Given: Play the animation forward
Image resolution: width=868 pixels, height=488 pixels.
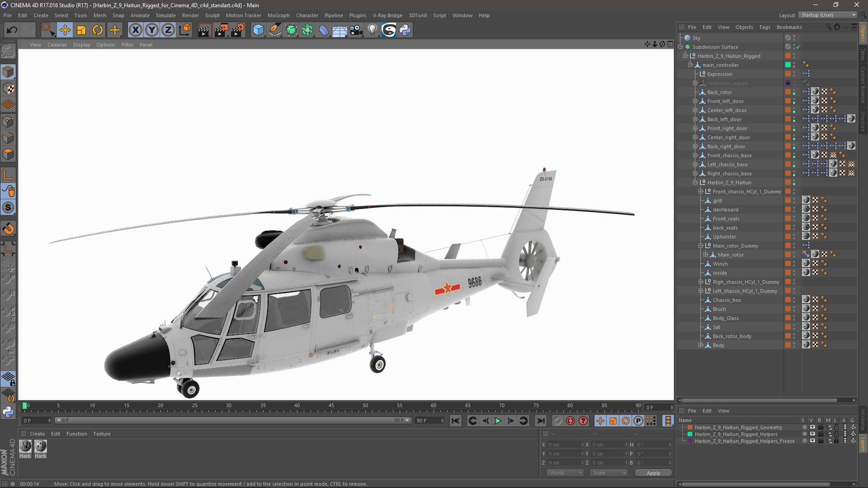Looking at the screenshot, I should 498,421.
